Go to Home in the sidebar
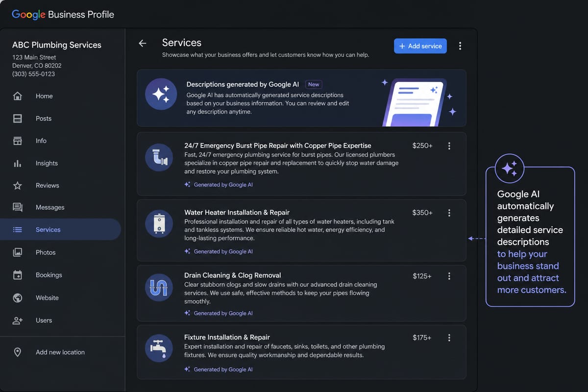588x392 pixels. coord(44,96)
